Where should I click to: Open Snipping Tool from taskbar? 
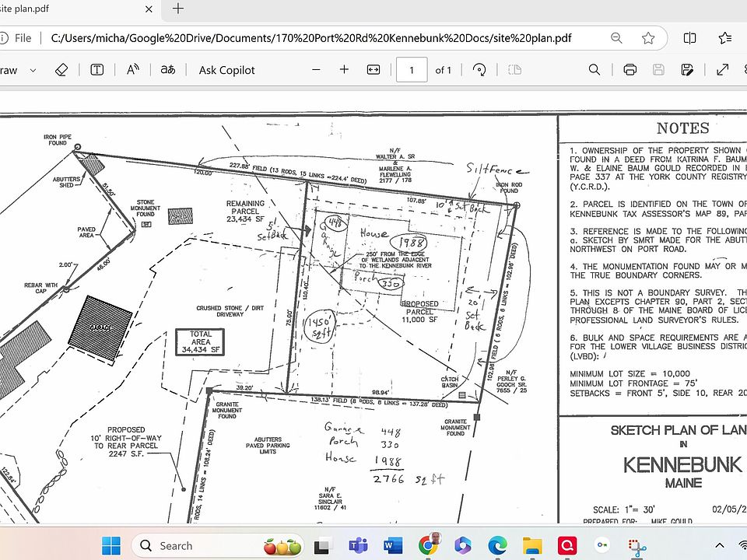tap(637, 548)
